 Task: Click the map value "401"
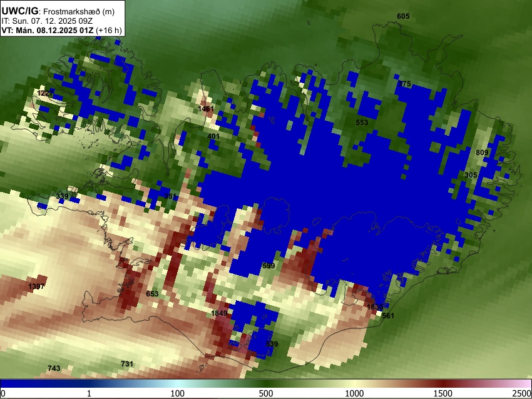pyautogui.click(x=213, y=136)
